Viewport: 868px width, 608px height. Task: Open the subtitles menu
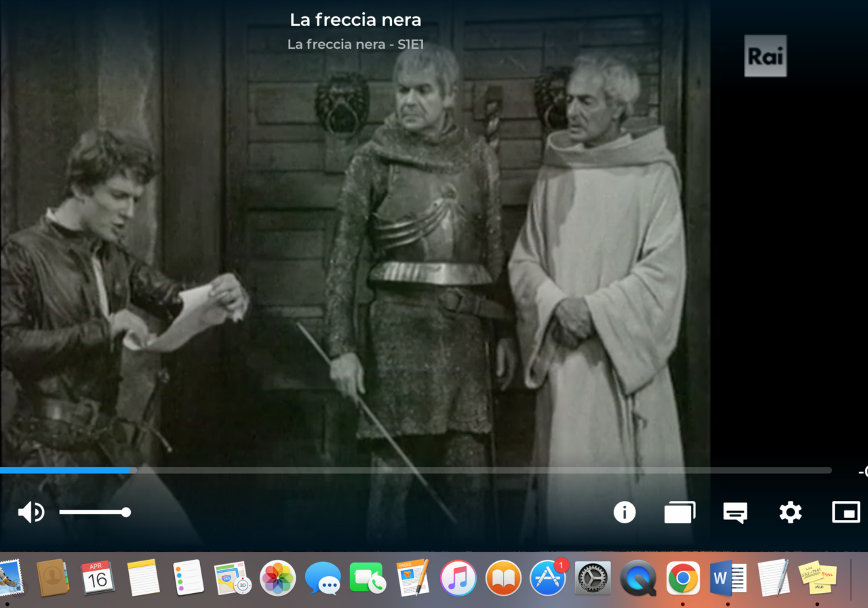(x=735, y=512)
